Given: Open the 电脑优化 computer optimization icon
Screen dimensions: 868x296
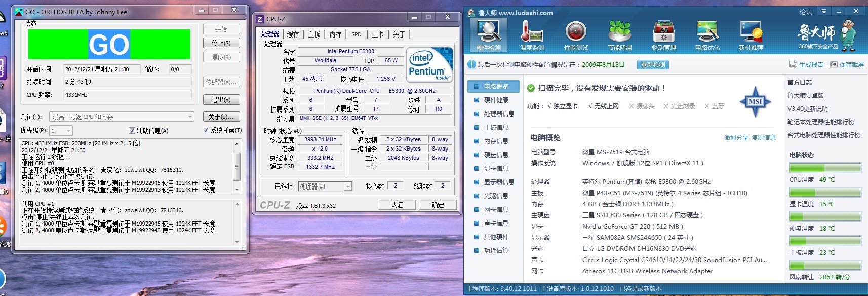Looking at the screenshot, I should 707,35.
